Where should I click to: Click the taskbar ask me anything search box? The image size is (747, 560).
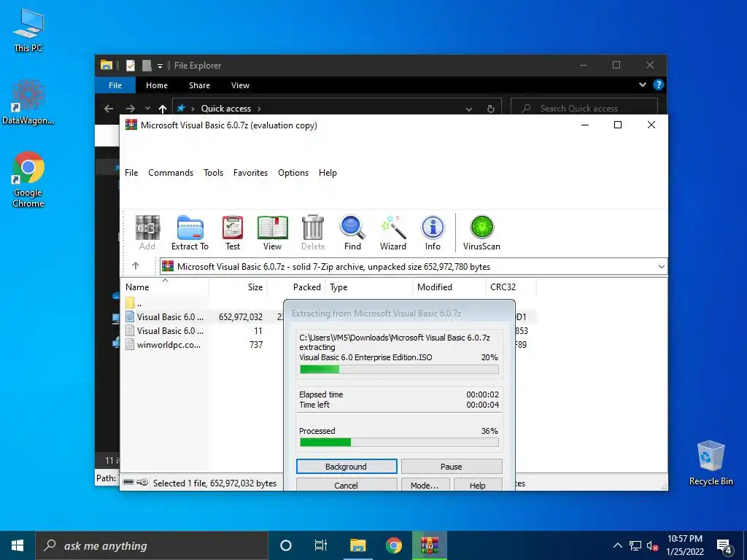tap(152, 545)
